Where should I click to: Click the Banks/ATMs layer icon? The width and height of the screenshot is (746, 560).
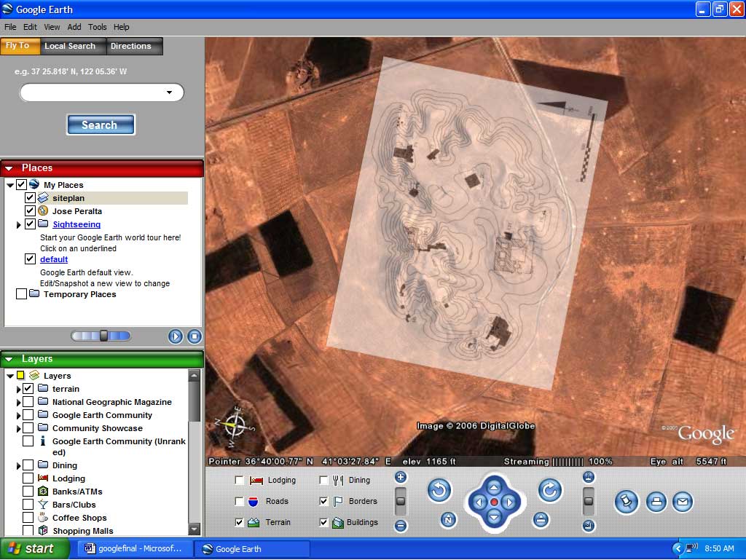click(x=43, y=491)
